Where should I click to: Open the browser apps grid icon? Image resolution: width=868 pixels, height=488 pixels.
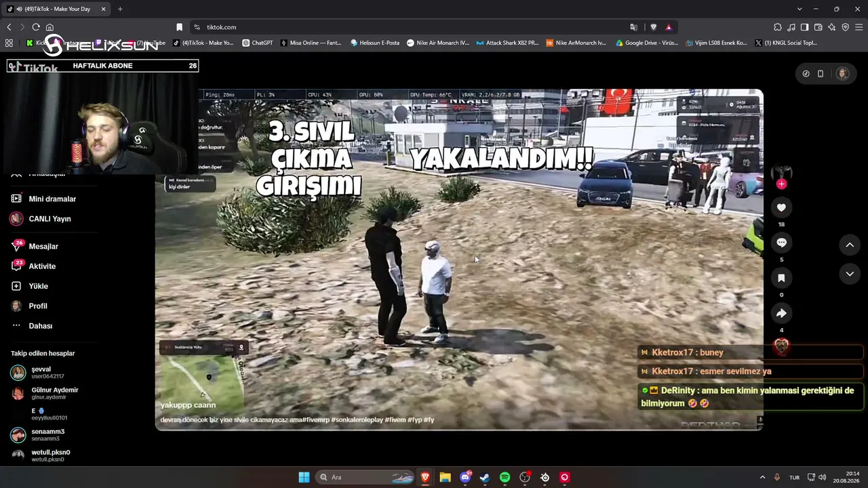point(9,43)
